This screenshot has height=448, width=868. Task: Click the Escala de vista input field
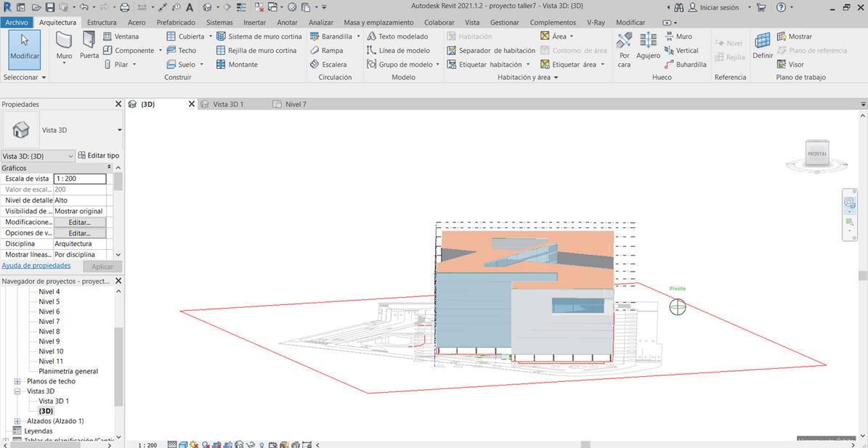[80, 179]
